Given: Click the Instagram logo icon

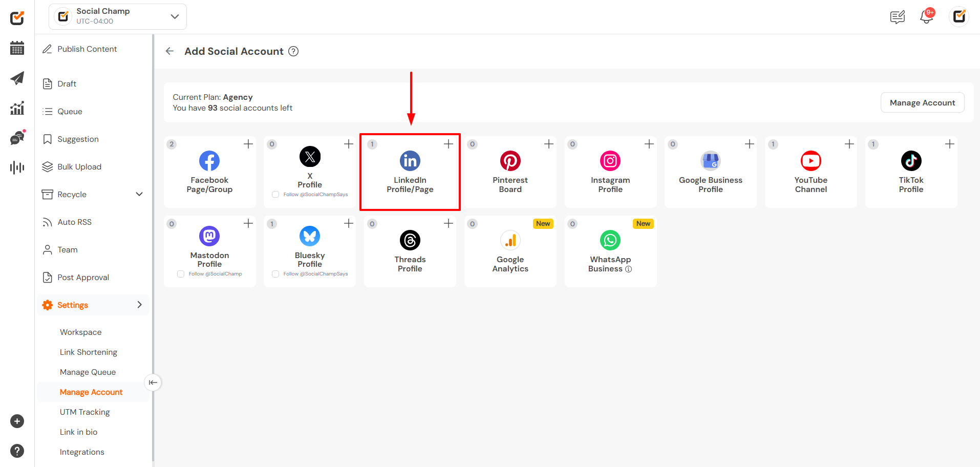Looking at the screenshot, I should click(610, 161).
